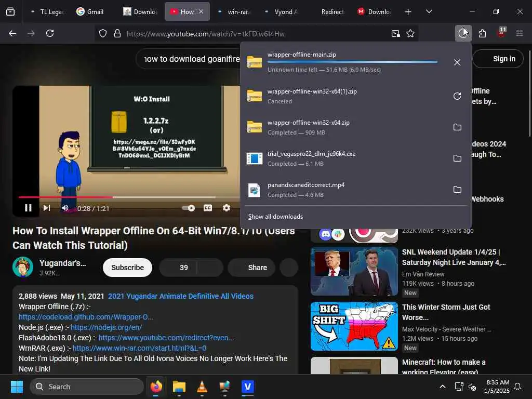Switch to the win-rar tab
Screen dimensions: 532x399
point(234,12)
